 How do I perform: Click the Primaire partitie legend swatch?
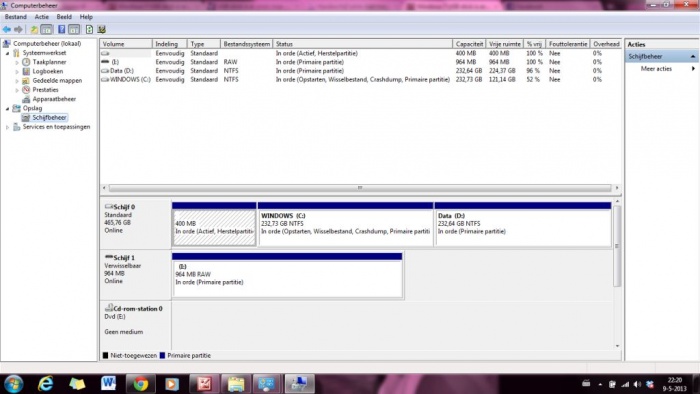(x=162, y=356)
